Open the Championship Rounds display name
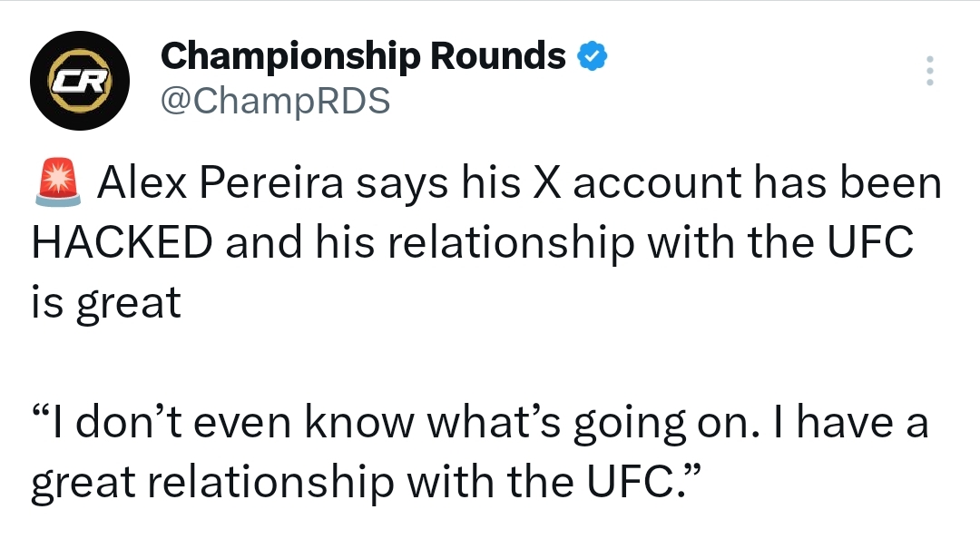This screenshot has height=539, width=980. (363, 56)
